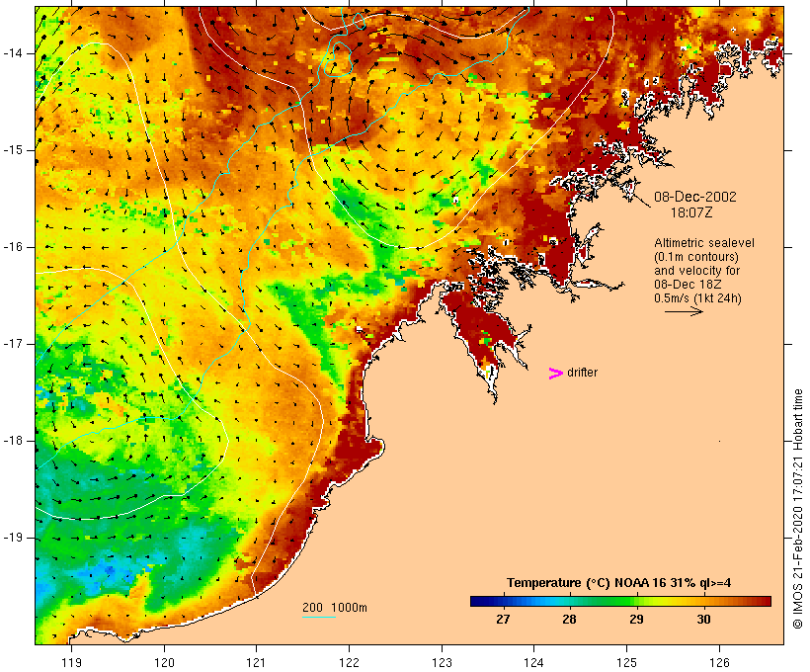
Task: Click colorbar tick label "28"
Action: coord(569,620)
